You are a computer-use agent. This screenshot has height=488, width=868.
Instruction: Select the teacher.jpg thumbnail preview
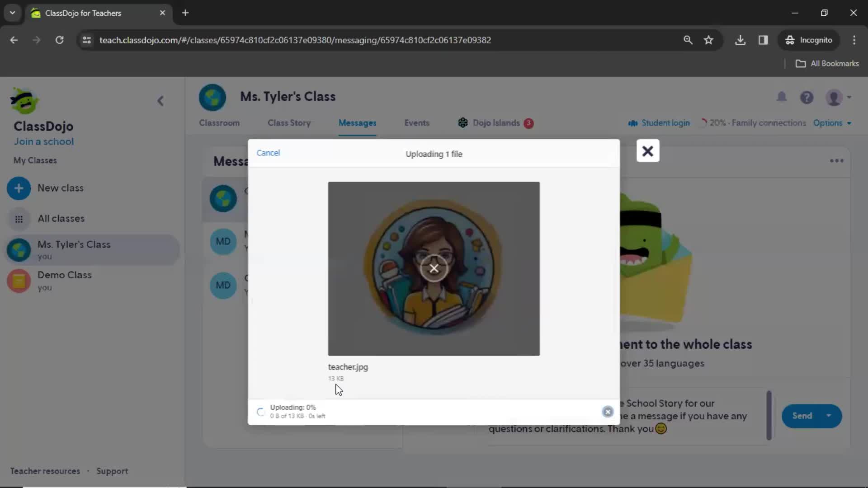(x=434, y=268)
